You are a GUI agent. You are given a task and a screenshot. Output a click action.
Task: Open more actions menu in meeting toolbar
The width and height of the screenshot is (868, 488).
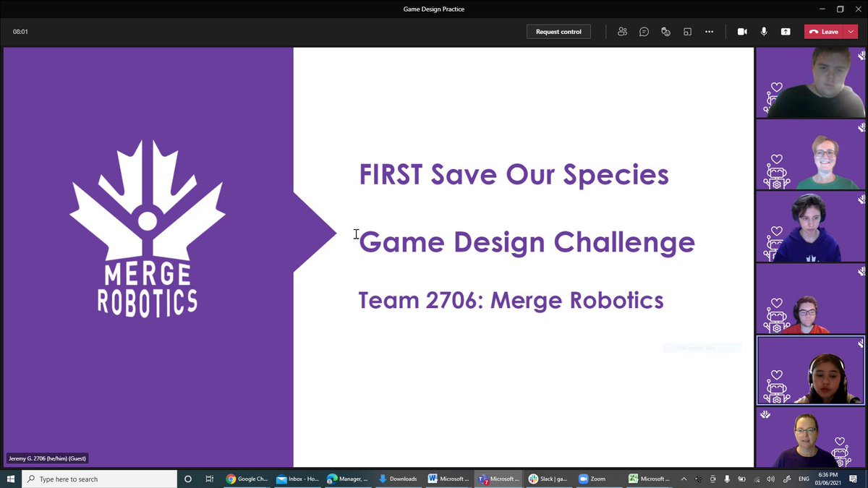click(709, 31)
